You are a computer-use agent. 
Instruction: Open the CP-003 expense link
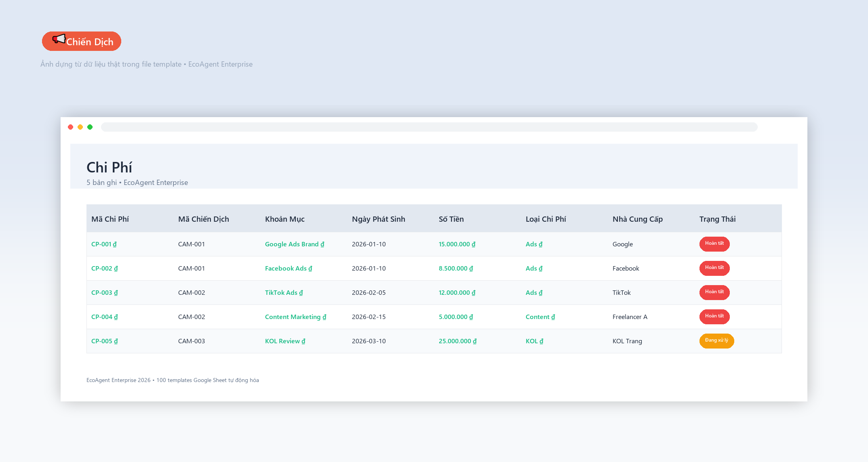click(x=104, y=293)
